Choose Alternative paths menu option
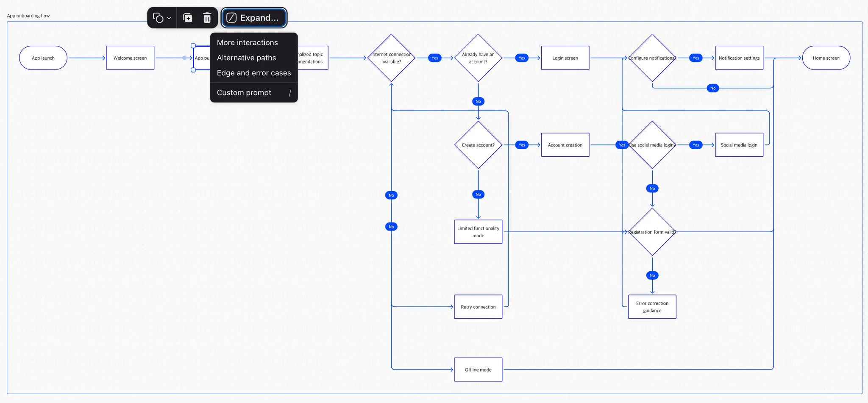Image resolution: width=868 pixels, height=403 pixels. 246,58
